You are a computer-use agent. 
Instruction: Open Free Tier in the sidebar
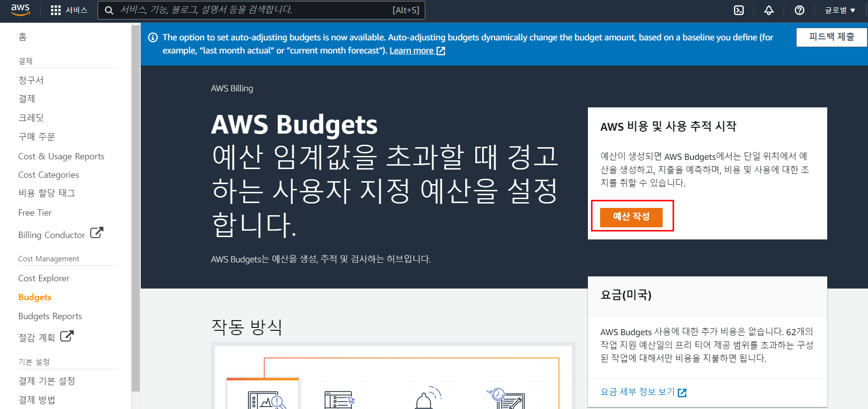click(x=34, y=213)
